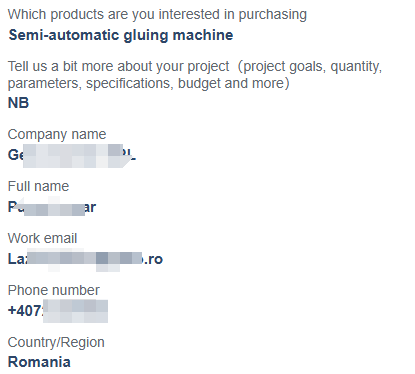
Task: Select the 'Work email' field label
Action: [42, 238]
